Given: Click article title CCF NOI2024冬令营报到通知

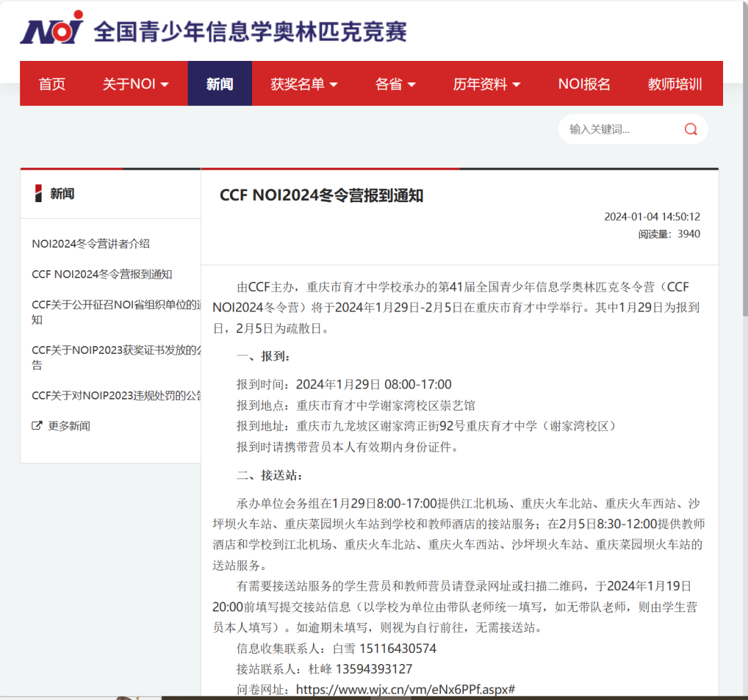Looking at the screenshot, I should (321, 195).
